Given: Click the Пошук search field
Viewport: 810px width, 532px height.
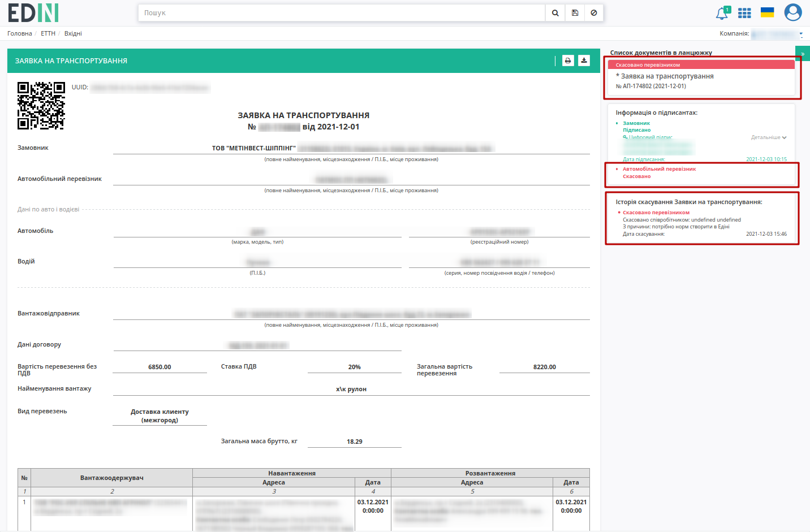Looking at the screenshot, I should (342, 13).
